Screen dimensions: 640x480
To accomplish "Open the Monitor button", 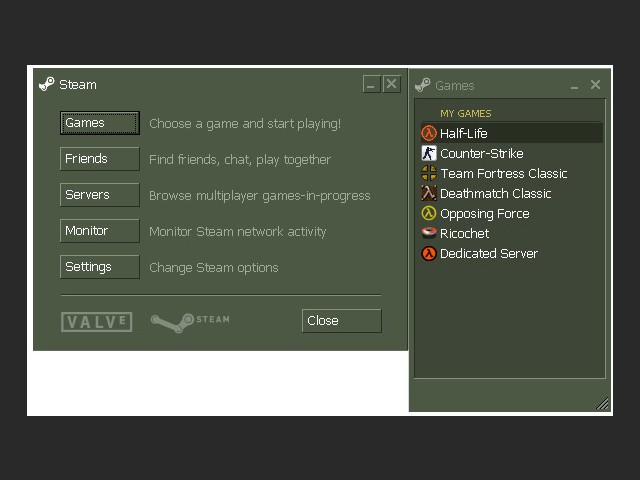I will (x=100, y=231).
